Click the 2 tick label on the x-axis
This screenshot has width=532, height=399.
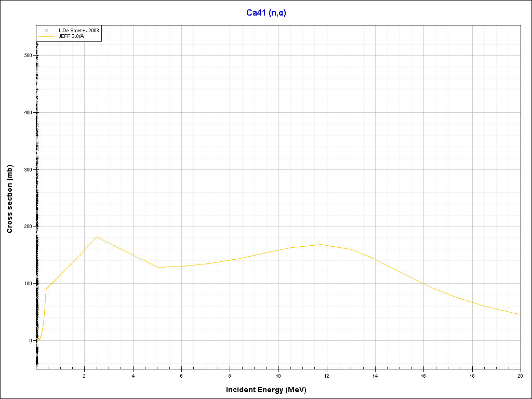point(85,376)
